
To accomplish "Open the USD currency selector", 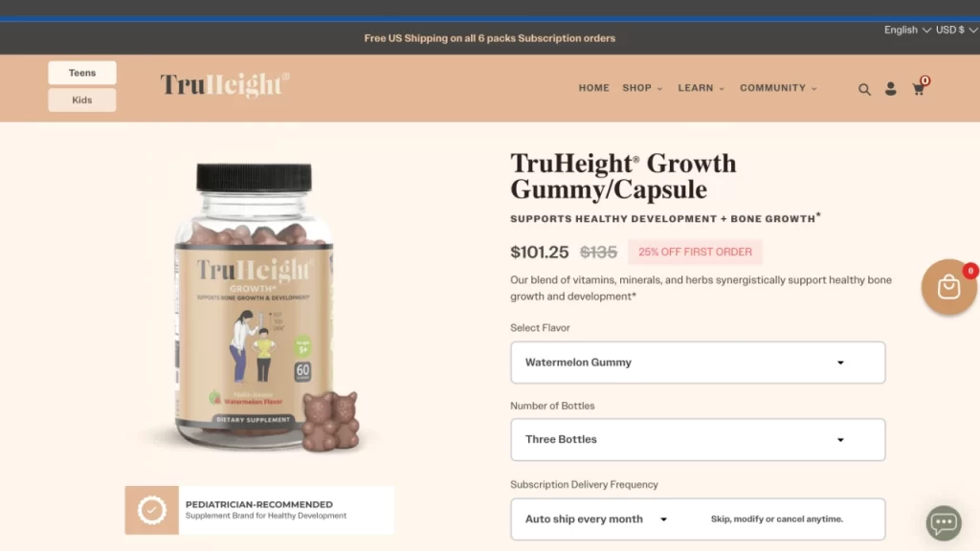I will 956,30.
